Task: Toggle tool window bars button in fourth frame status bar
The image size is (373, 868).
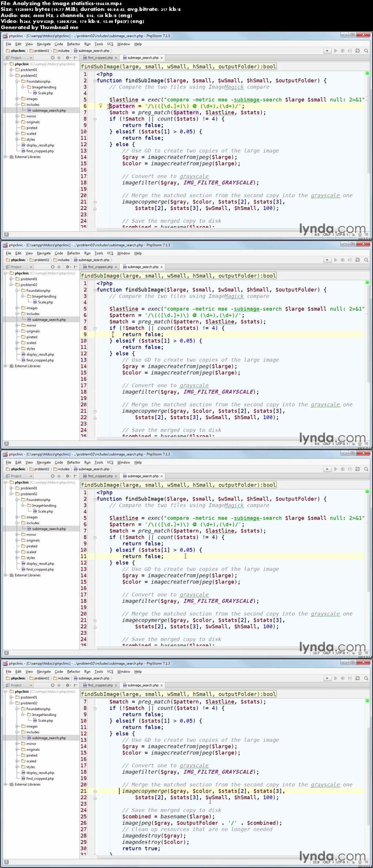Action: pos(6,862)
